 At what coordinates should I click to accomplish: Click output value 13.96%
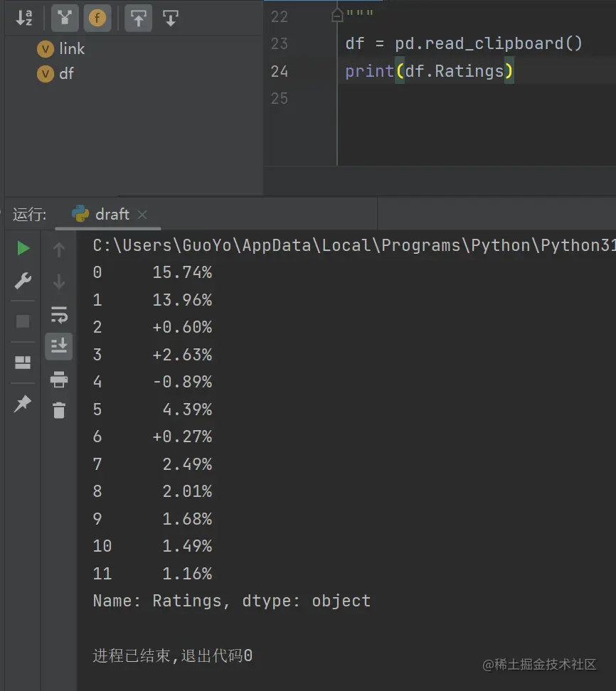click(183, 300)
